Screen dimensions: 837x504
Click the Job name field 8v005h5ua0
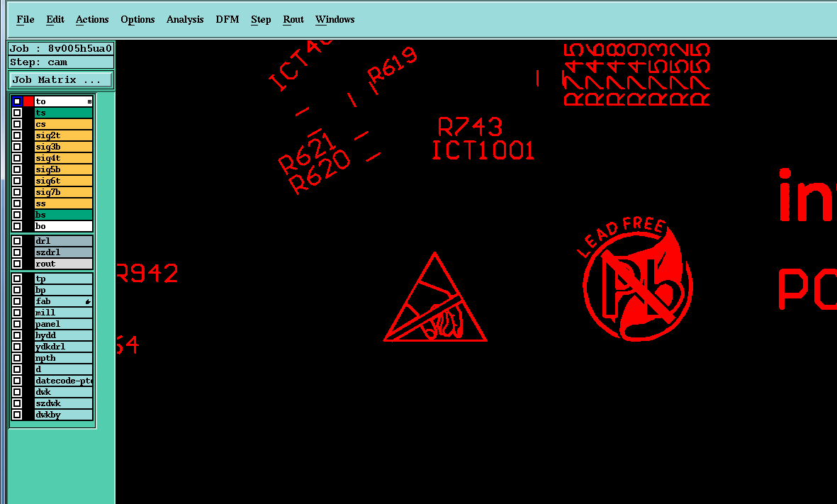[62, 49]
